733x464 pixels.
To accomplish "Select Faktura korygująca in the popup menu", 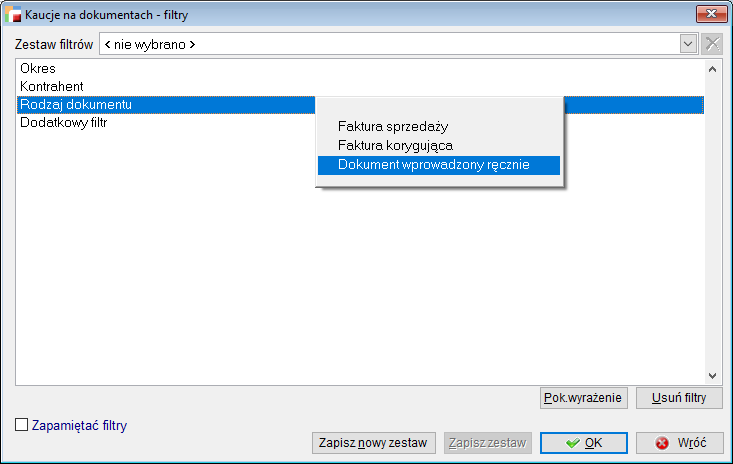I will [395, 146].
